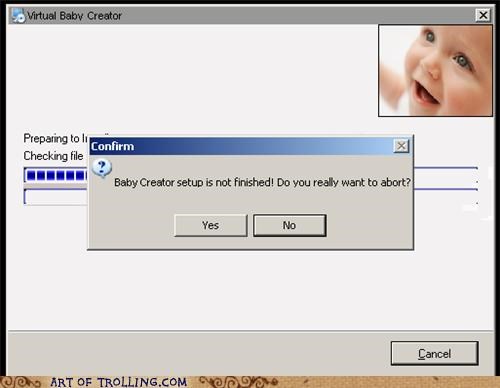Choose No to continue setup

pos(289,226)
